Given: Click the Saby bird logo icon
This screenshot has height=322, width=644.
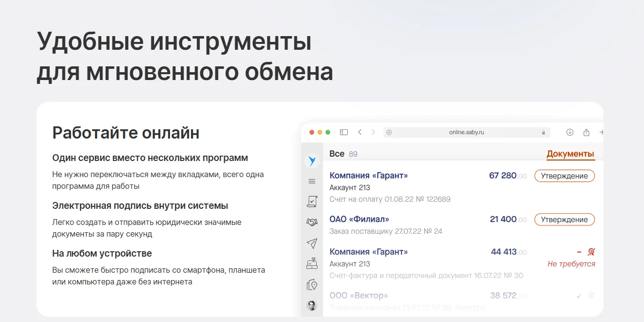Looking at the screenshot, I should click(312, 161).
